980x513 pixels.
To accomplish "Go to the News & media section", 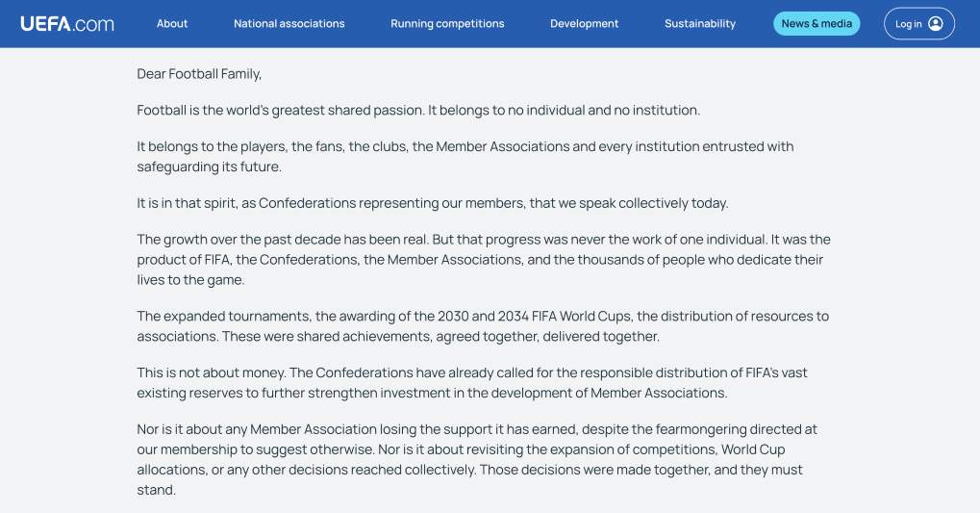I will 817,24.
